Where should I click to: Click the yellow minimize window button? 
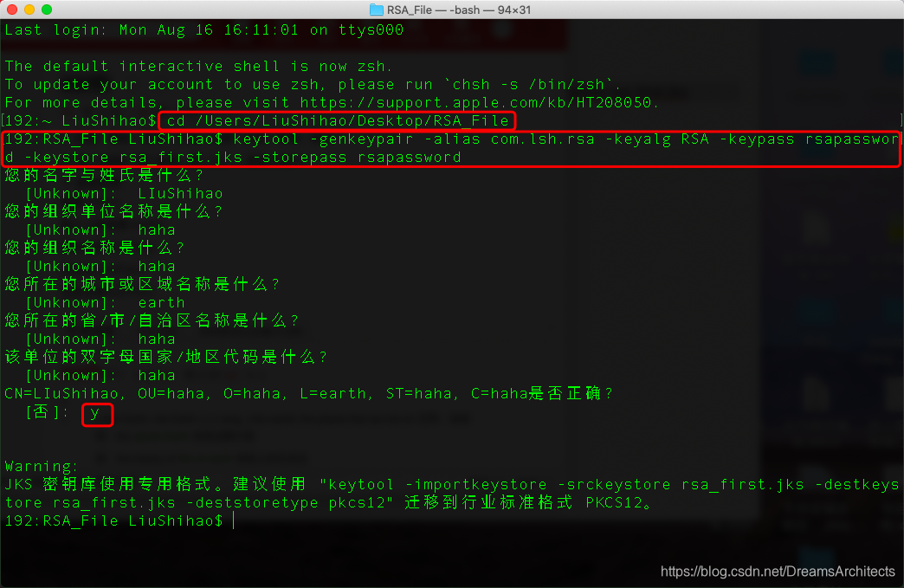click(x=29, y=10)
